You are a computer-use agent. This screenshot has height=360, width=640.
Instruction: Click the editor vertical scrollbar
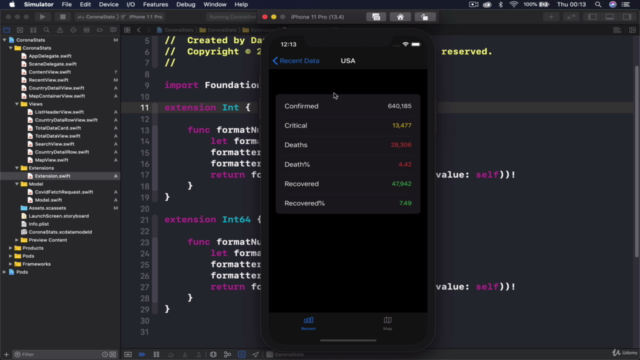[x=636, y=161]
